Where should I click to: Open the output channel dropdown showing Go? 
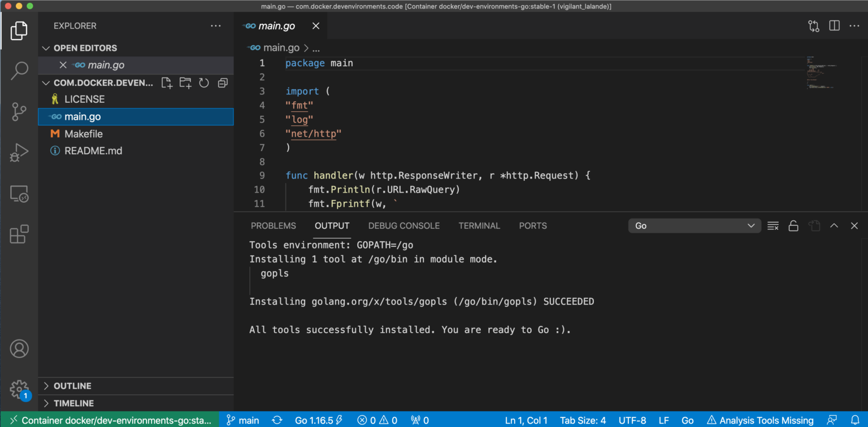point(695,225)
